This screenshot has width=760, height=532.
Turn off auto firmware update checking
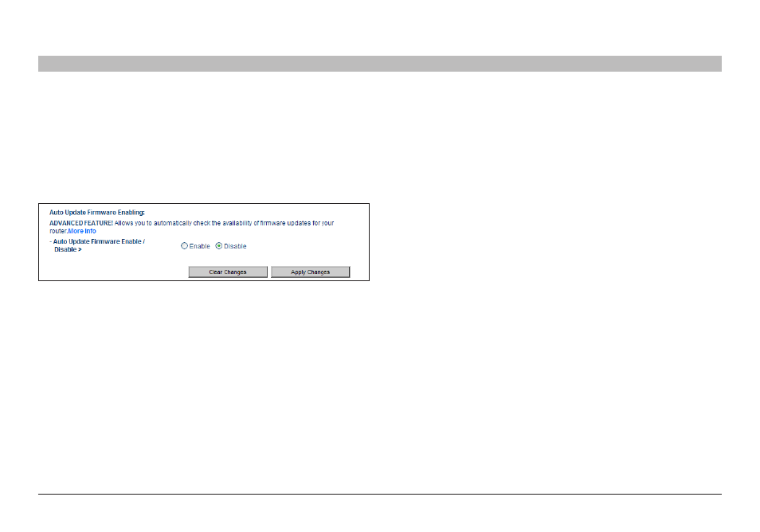(219, 246)
